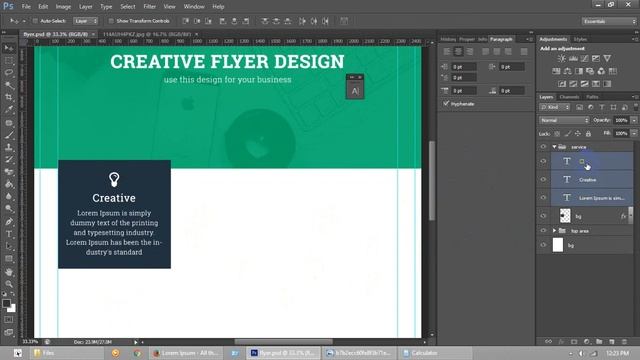Image resolution: width=640 pixels, height=360 pixels.
Task: Open the Fill slider dropdown arrow
Action: pos(634,133)
